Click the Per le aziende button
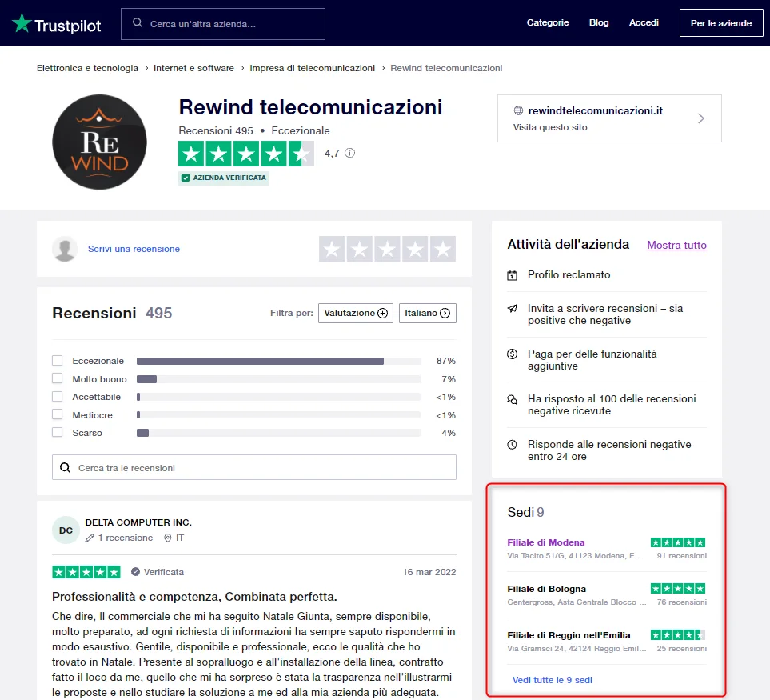770x700 pixels. (721, 23)
